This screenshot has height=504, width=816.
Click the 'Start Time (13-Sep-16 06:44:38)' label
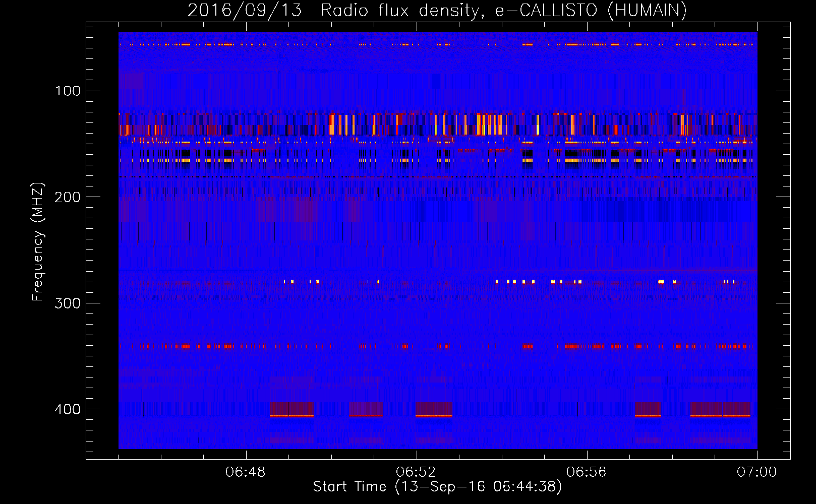tap(437, 487)
